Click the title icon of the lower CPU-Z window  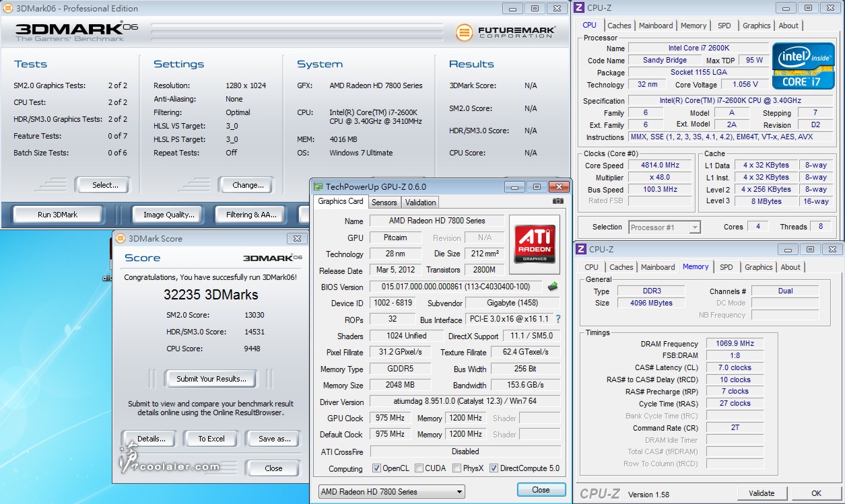click(x=580, y=249)
